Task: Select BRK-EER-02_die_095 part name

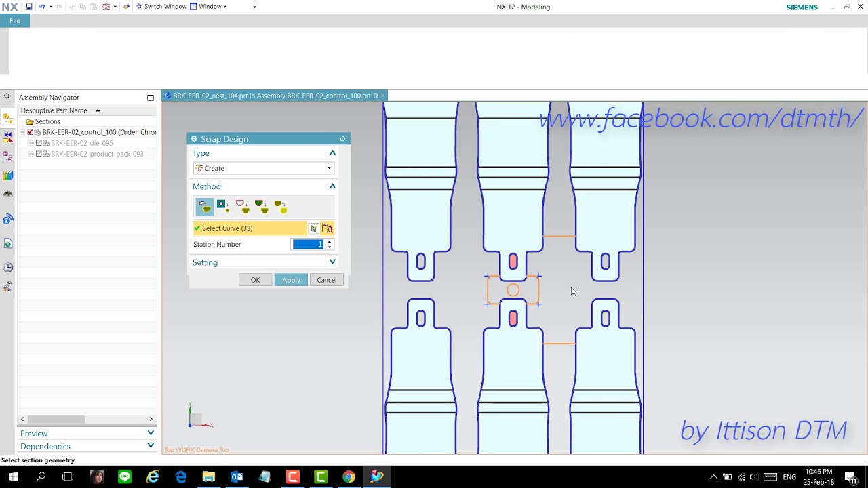Action: pyautogui.click(x=82, y=143)
